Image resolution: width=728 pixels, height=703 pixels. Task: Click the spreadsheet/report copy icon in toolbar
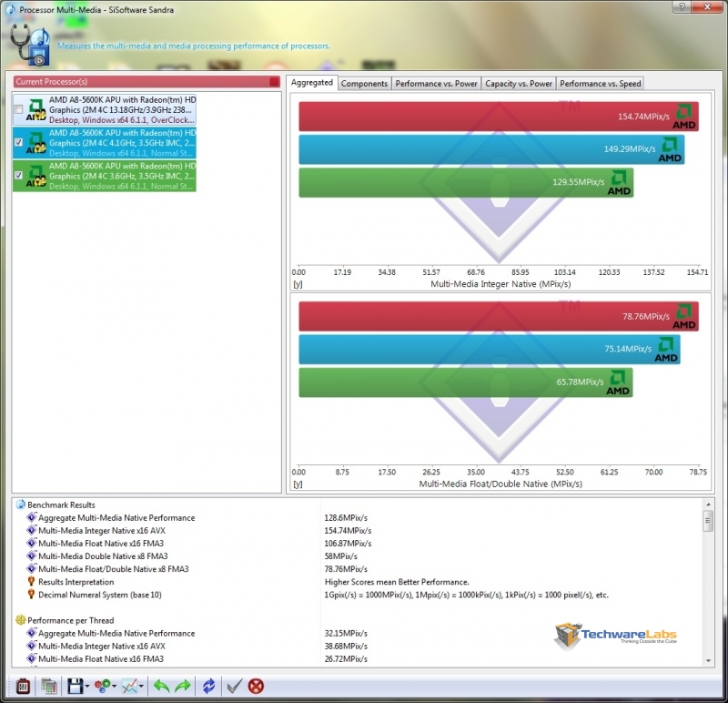pos(49,687)
